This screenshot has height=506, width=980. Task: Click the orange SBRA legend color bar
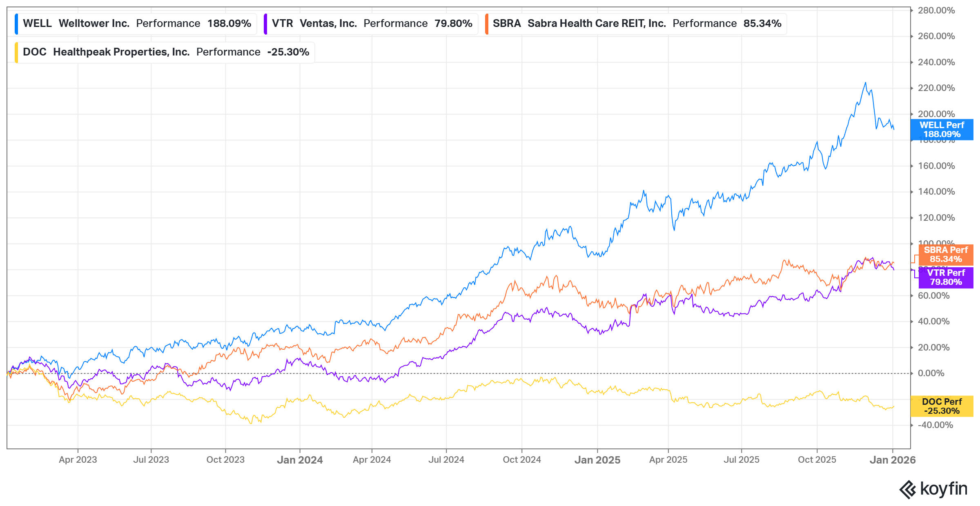pos(488,23)
